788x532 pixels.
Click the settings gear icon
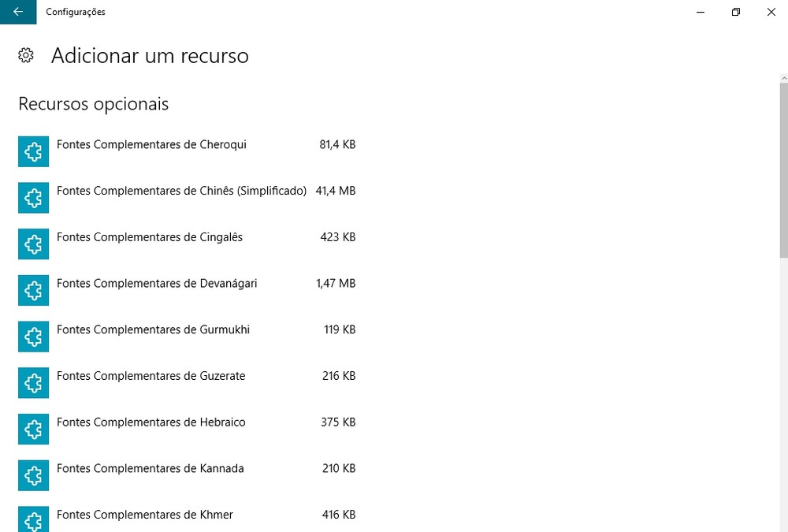[26, 55]
